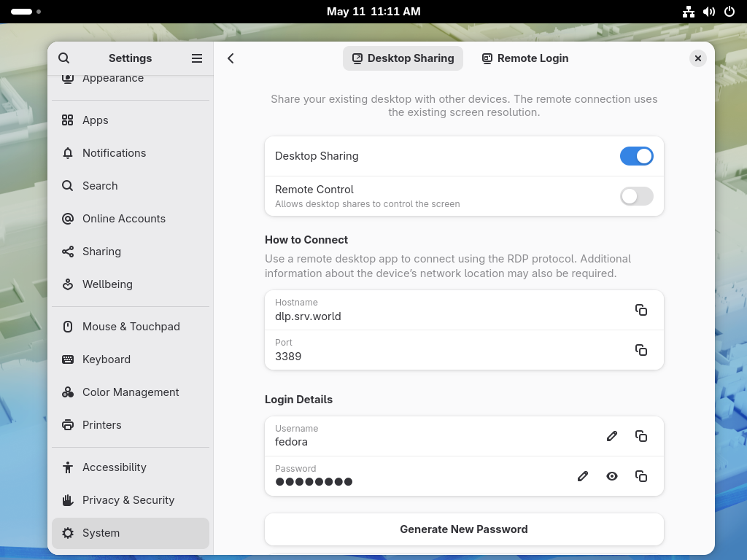Edit the Password with pencil icon
The height and width of the screenshot is (560, 747).
[583, 476]
